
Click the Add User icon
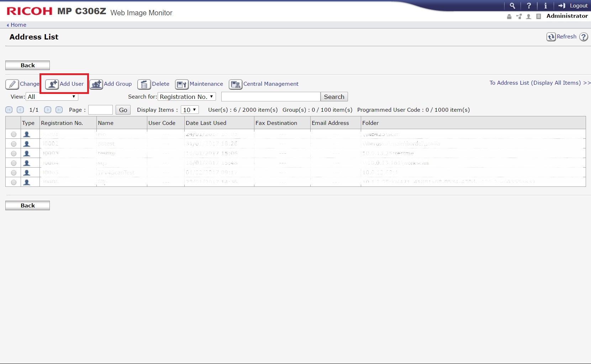coord(52,84)
